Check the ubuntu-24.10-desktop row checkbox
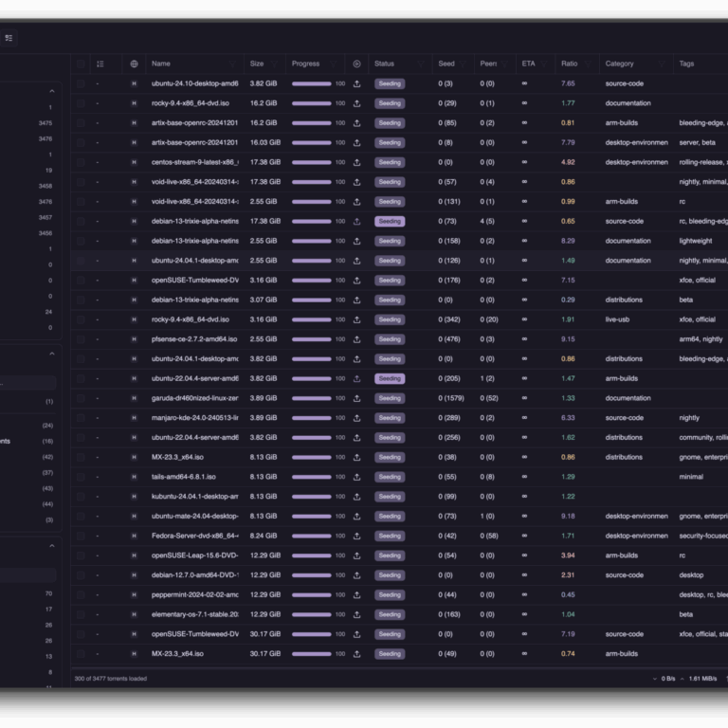 (x=81, y=83)
